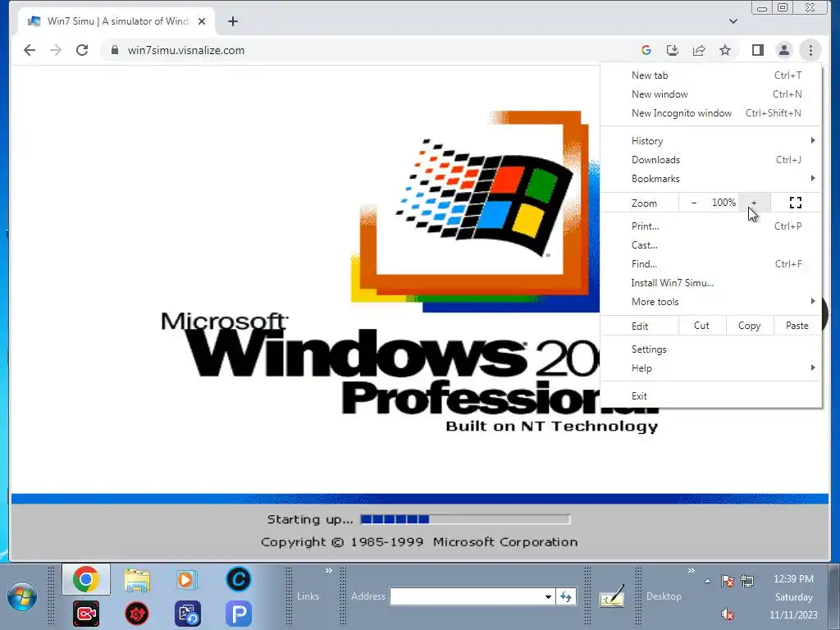This screenshot has width=840, height=630.
Task: Click Find... in the menu
Action: [x=711, y=263]
